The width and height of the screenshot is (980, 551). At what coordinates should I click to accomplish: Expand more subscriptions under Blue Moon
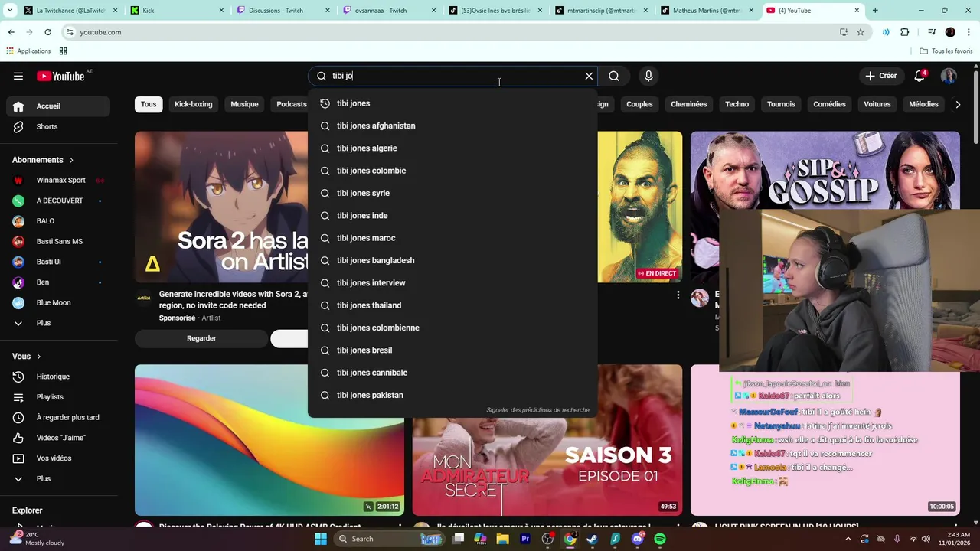coord(58,323)
